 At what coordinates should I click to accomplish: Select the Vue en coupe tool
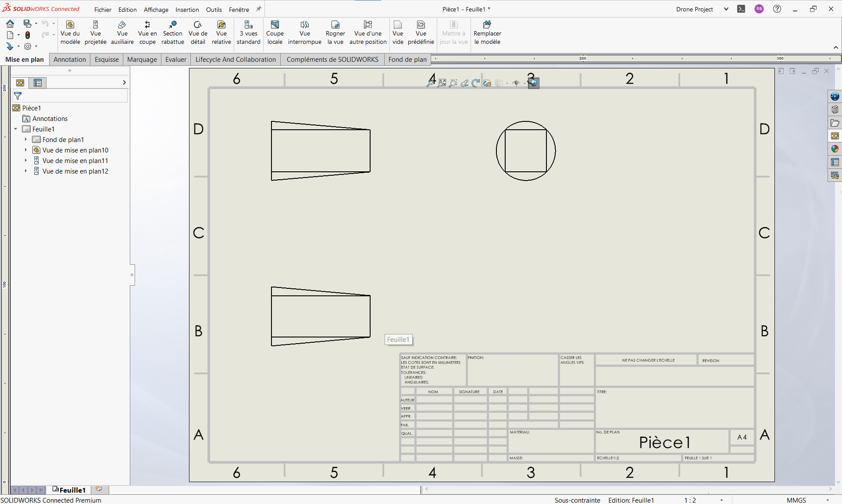pyautogui.click(x=147, y=33)
